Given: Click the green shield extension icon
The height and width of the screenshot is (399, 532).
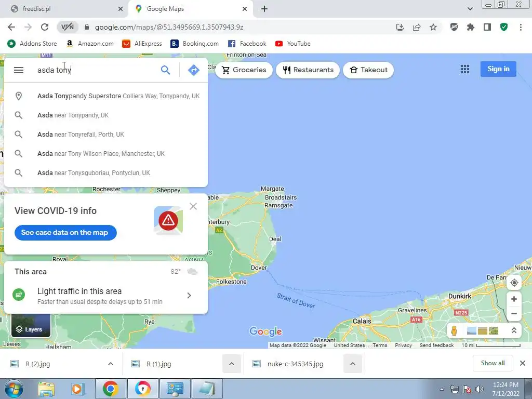Looking at the screenshot, I should tap(504, 27).
